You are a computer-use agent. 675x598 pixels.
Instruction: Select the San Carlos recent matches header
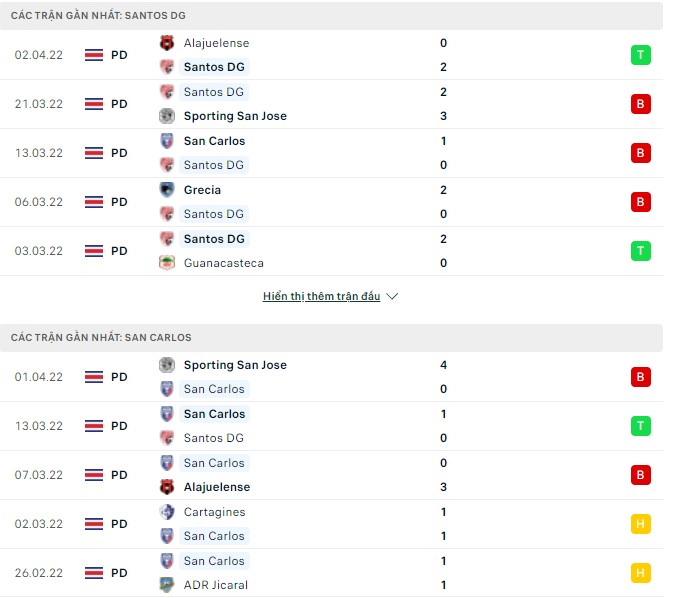(x=101, y=338)
